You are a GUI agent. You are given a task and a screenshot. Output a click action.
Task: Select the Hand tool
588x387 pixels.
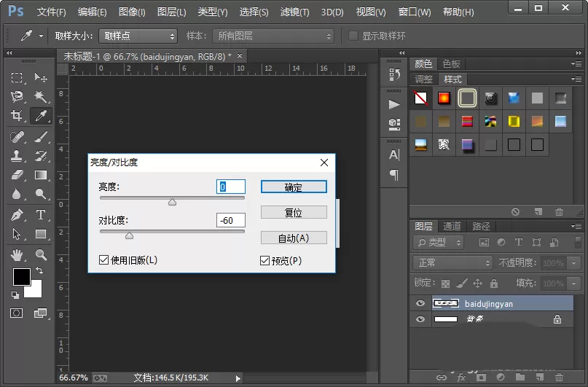point(17,255)
